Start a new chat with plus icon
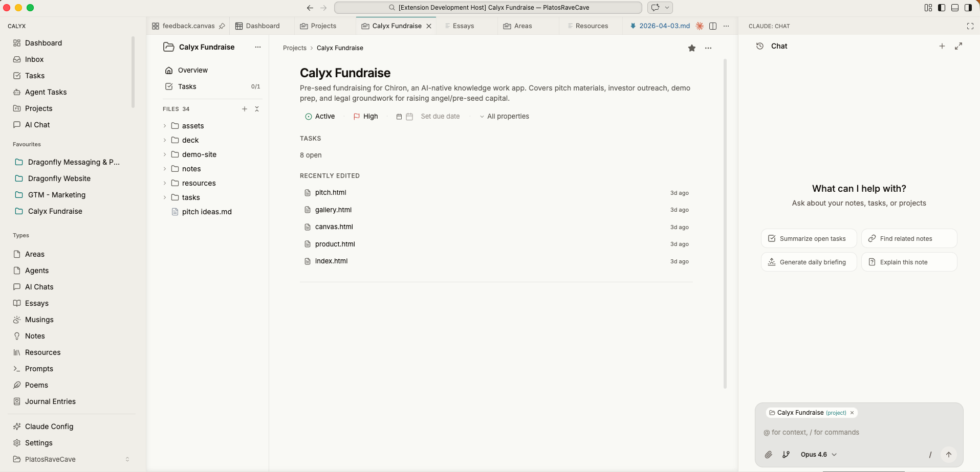 point(942,46)
